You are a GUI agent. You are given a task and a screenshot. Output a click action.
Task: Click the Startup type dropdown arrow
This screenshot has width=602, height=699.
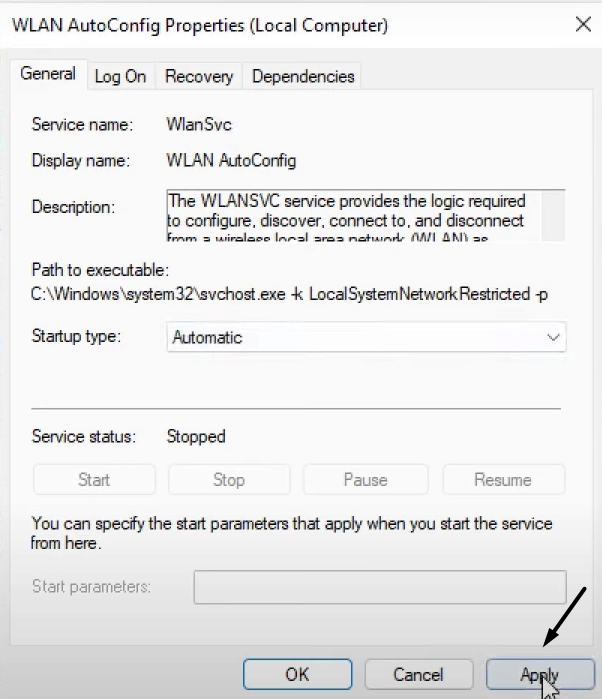tap(553, 337)
